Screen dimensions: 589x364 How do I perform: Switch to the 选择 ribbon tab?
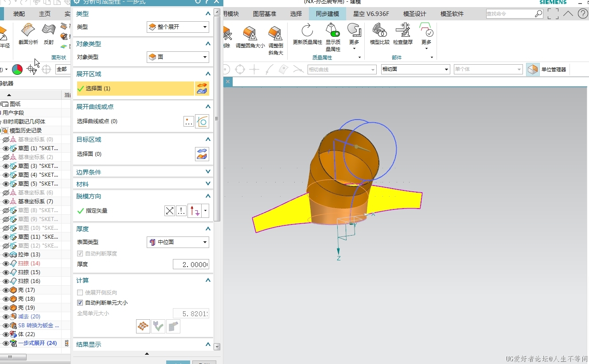point(296,14)
